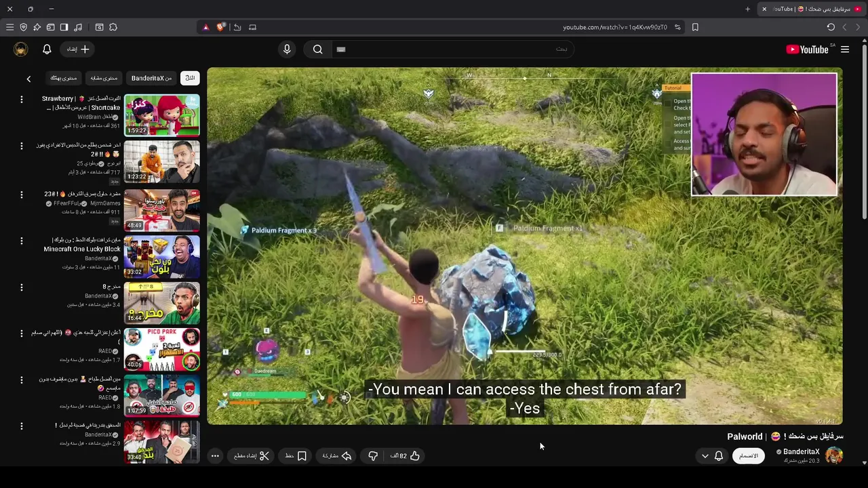Open the extensions puzzle icon
This screenshot has height=488, width=868.
click(x=113, y=27)
